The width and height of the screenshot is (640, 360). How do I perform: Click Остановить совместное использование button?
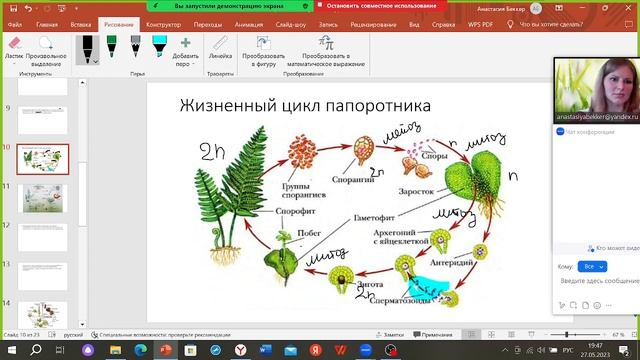[381, 6]
